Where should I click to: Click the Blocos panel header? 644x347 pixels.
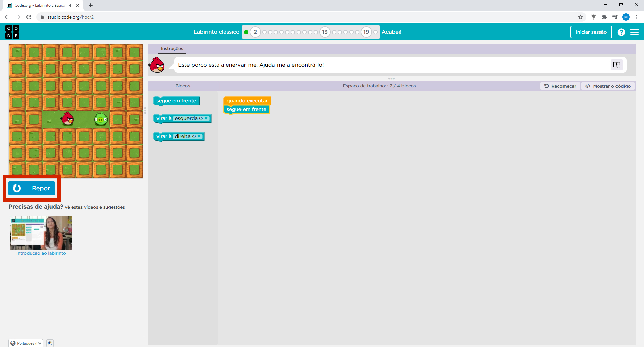[183, 86]
